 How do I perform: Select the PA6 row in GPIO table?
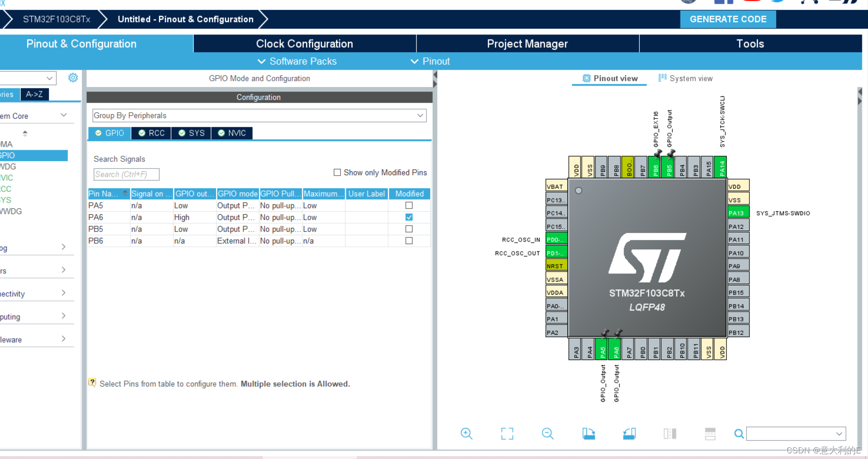point(259,217)
